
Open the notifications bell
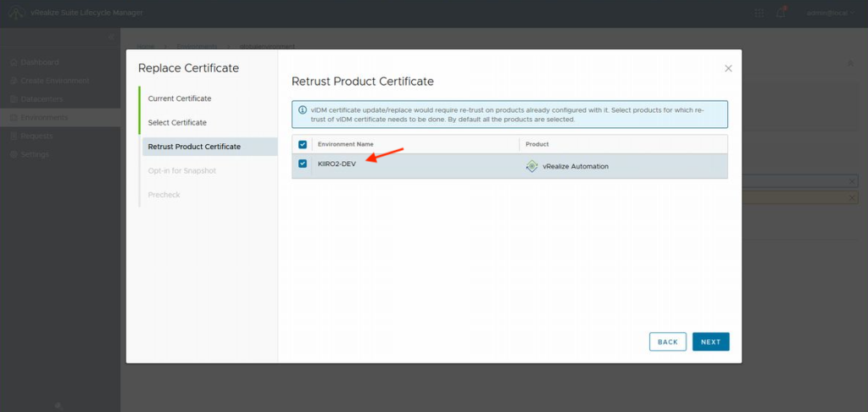pyautogui.click(x=781, y=13)
